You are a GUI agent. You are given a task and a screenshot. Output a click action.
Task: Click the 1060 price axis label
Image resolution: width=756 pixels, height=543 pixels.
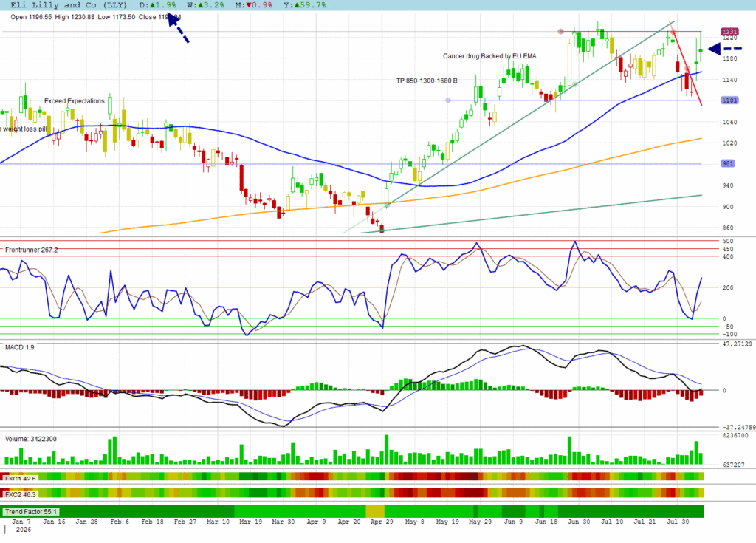(729, 122)
